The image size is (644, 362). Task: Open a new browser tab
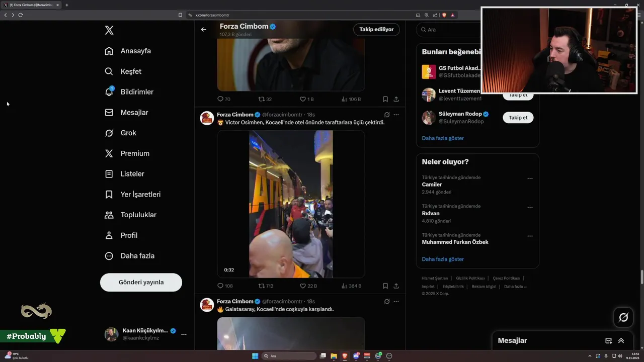tap(66, 5)
